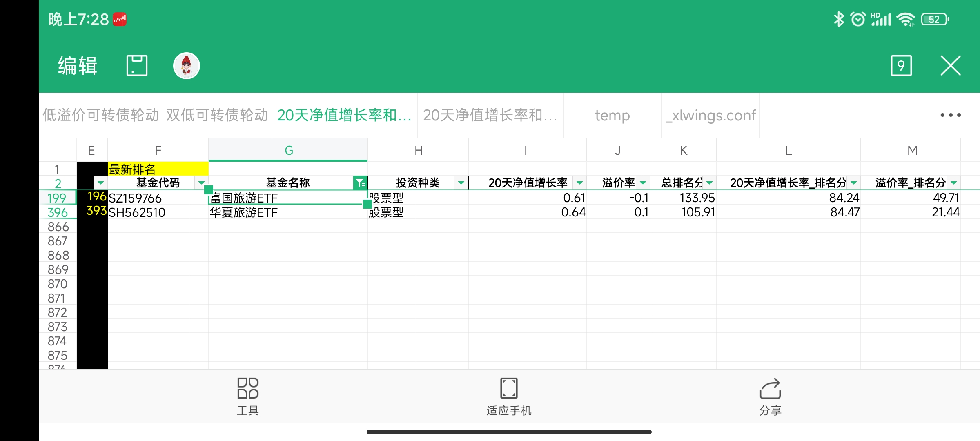Tap the save document icon

click(137, 65)
